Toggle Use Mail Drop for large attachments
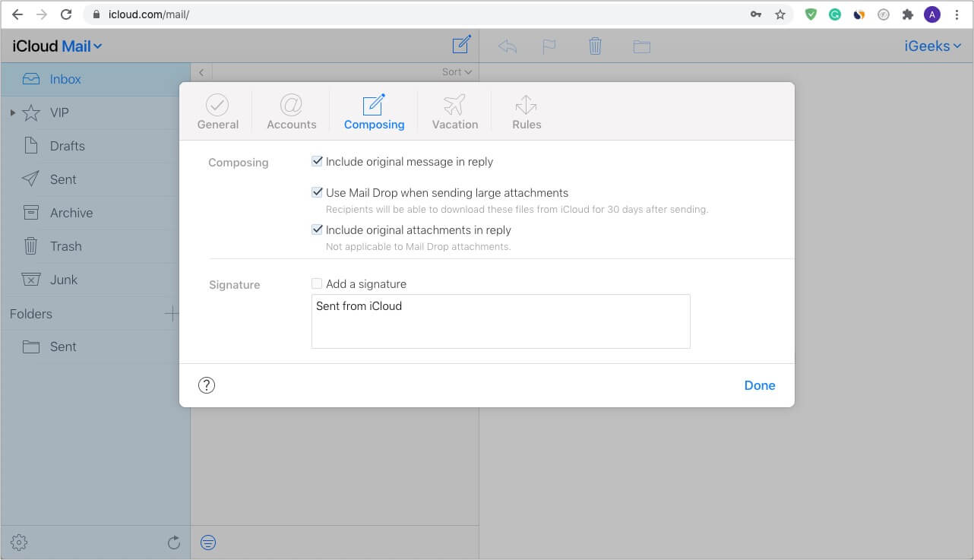The width and height of the screenshot is (974, 560). click(318, 192)
